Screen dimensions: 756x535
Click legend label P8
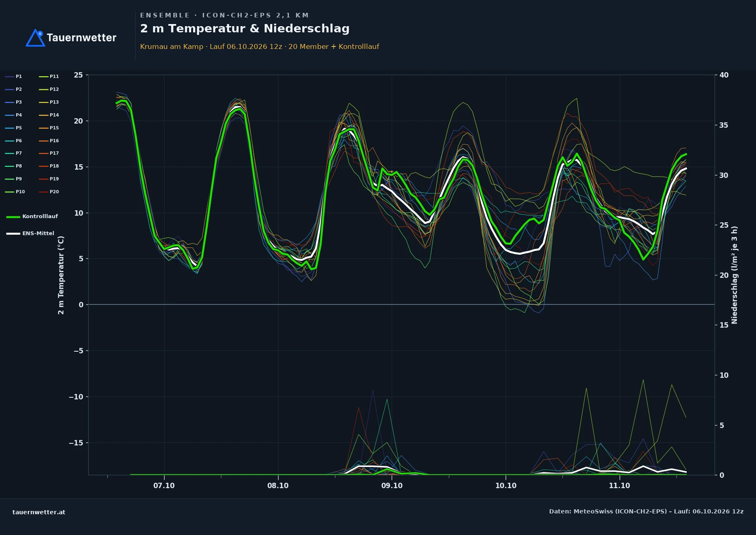pos(13,166)
